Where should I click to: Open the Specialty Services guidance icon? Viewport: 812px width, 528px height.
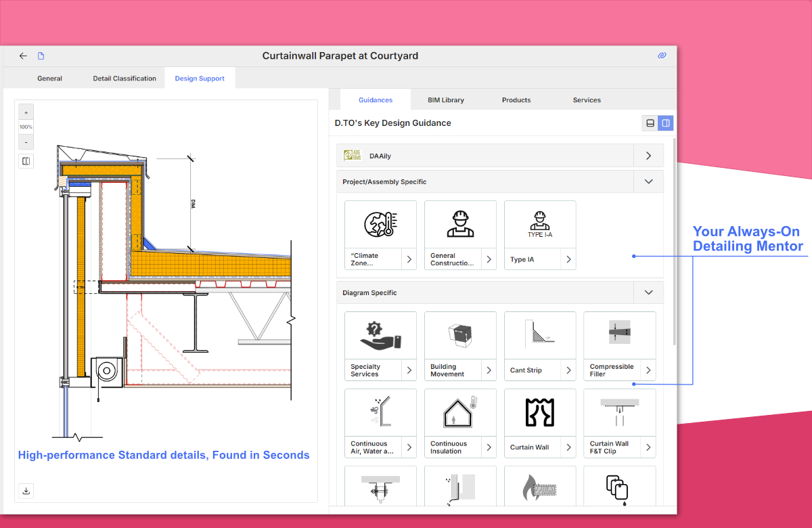coord(380,335)
